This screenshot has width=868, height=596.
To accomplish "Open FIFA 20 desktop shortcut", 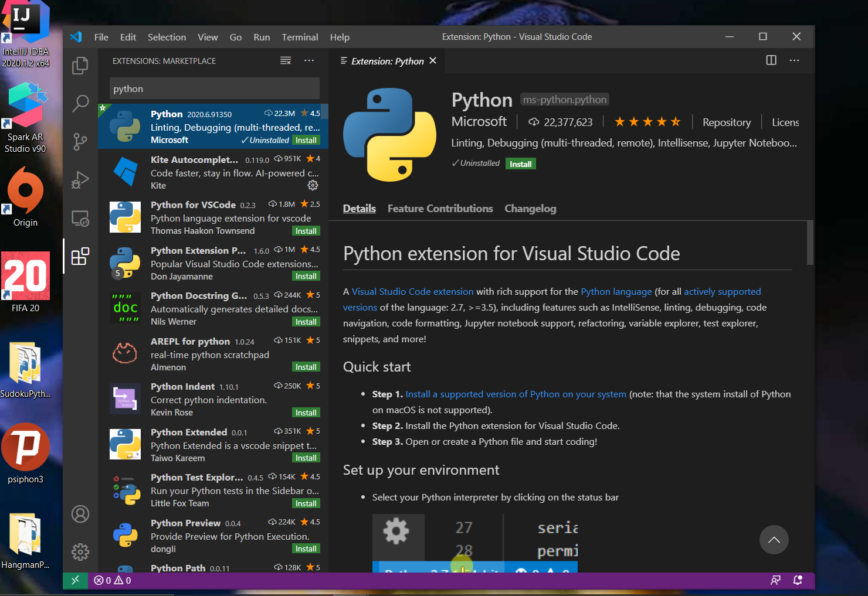I will 25,282.
